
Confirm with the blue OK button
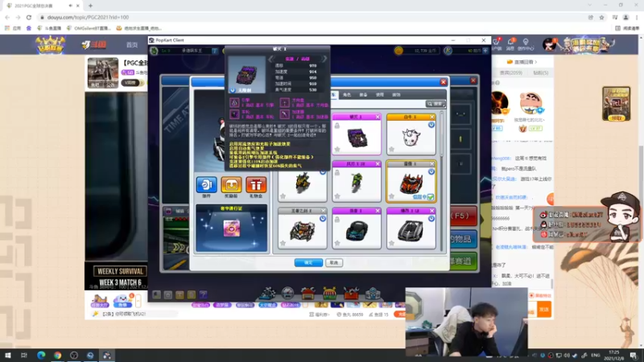(x=308, y=263)
